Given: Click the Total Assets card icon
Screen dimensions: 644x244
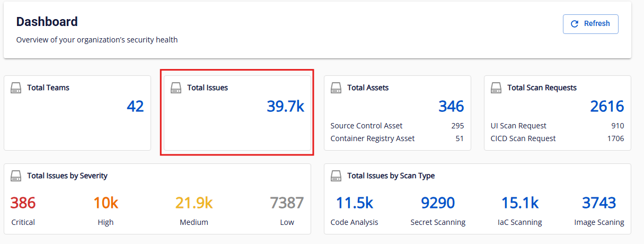Looking at the screenshot, I should [x=336, y=88].
